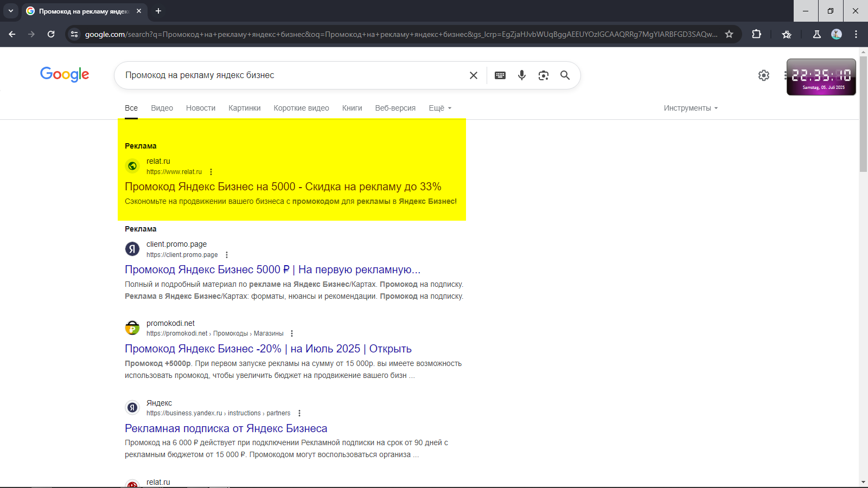Click the relat.ru globe favicon
868x488 pixels.
[x=132, y=166]
